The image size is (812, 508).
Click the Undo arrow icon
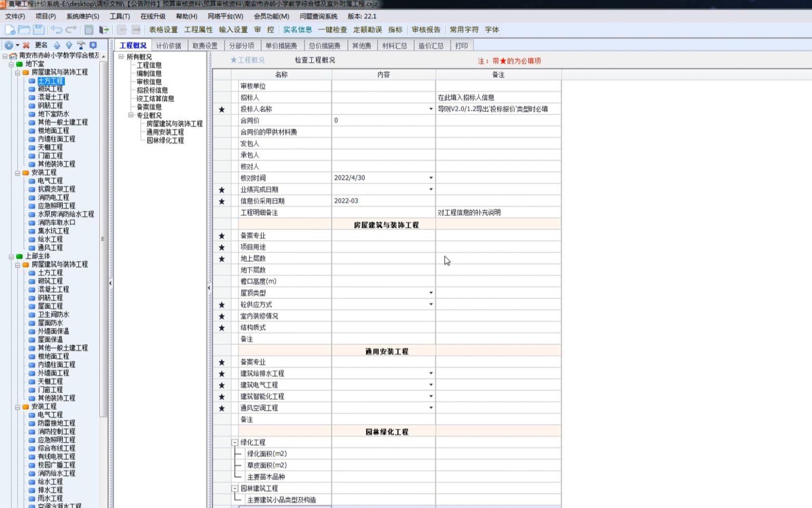[56, 30]
